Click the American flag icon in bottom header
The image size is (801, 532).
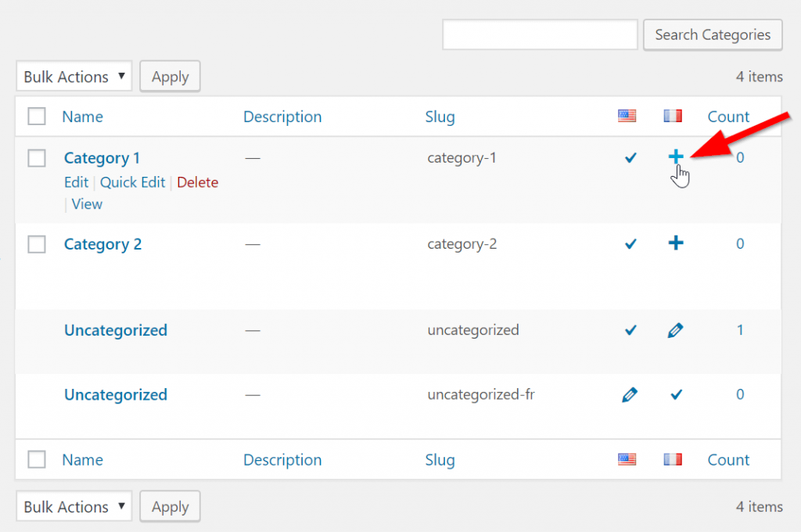(627, 459)
